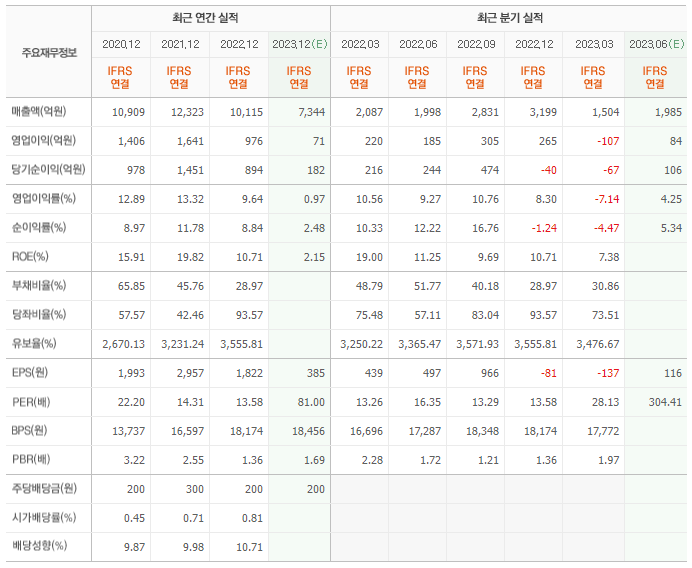Select BPS value 17,772
Viewport: 692px width, 568px height.
(x=603, y=431)
